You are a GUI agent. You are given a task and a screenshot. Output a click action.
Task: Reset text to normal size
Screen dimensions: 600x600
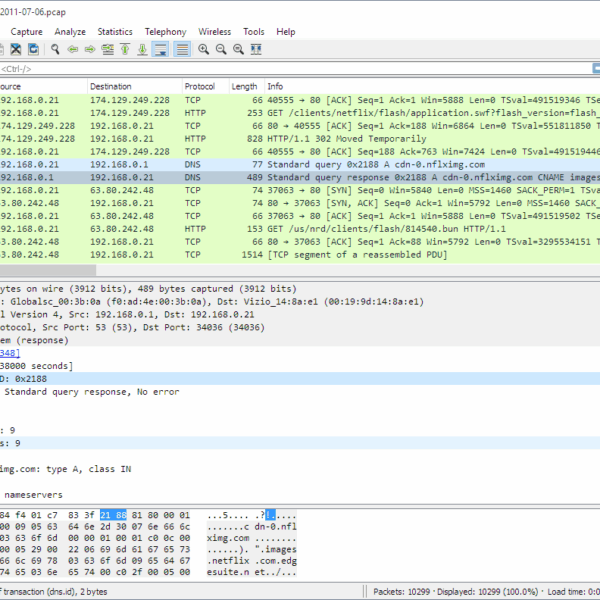238,49
